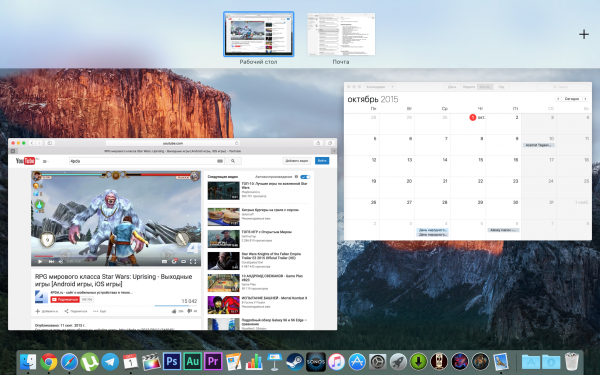Open YouTube player settings gear

coord(174,262)
